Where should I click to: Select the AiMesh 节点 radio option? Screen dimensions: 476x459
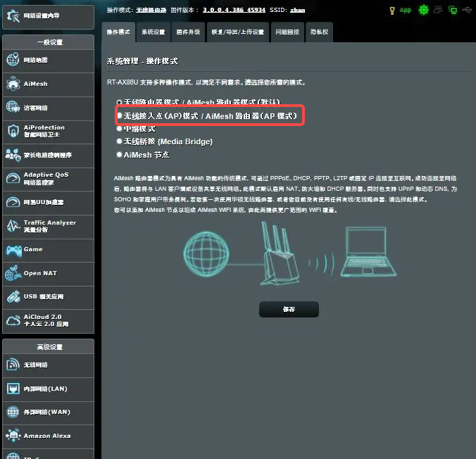120,155
